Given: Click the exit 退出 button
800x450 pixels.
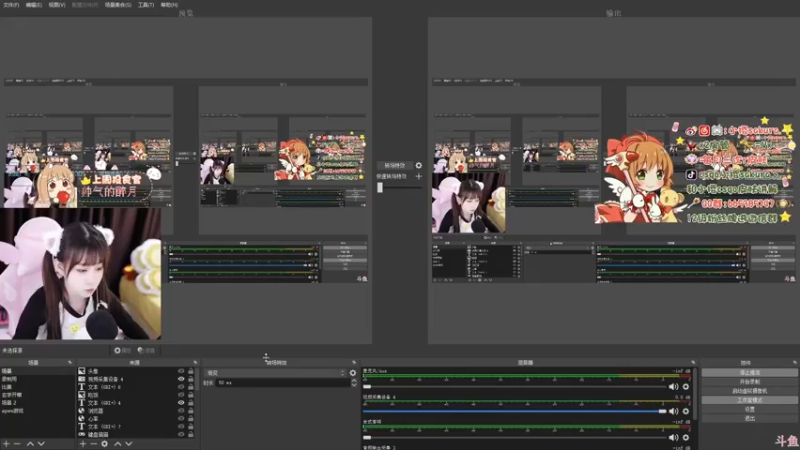Looking at the screenshot, I should click(749, 418).
